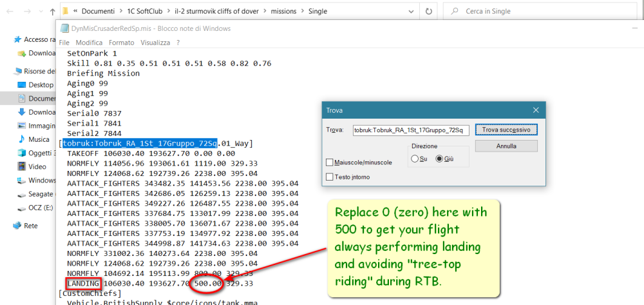Click the Back arrow in Explorer
644x305 pixels.
(x=10, y=12)
